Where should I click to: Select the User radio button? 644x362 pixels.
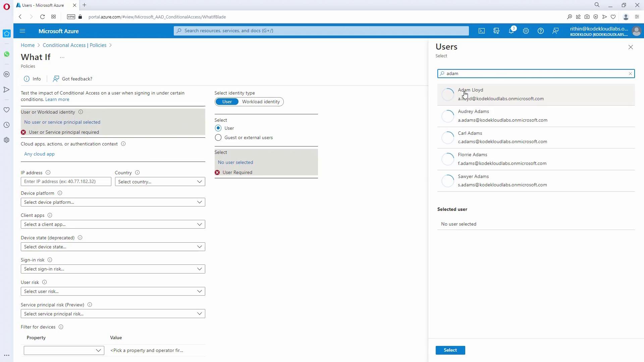click(218, 128)
